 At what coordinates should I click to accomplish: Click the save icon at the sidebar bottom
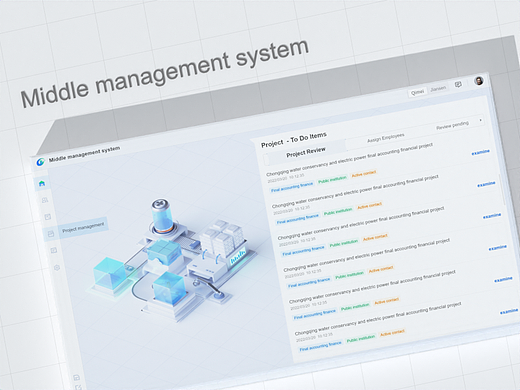tap(76, 377)
